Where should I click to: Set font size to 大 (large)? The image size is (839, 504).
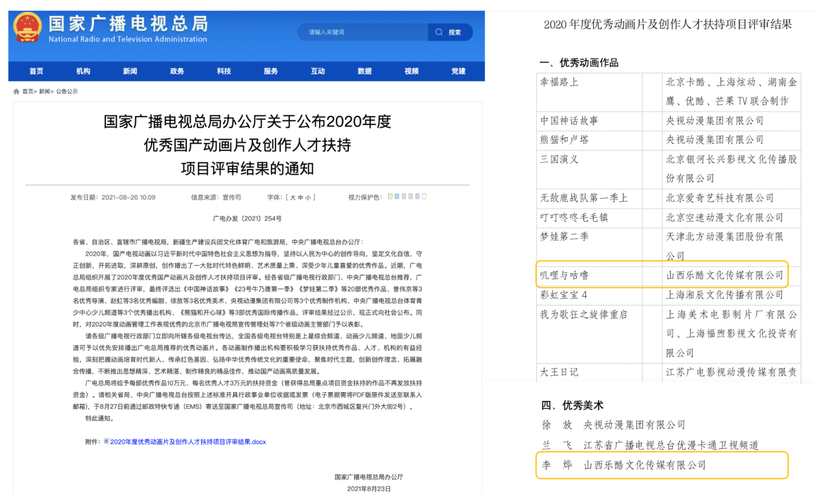292,197
